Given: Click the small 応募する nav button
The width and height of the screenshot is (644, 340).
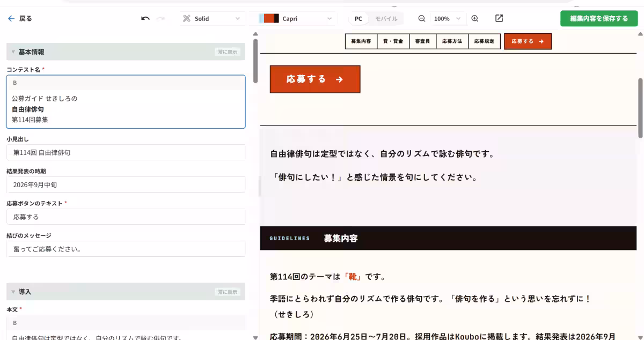Looking at the screenshot, I should [x=528, y=41].
